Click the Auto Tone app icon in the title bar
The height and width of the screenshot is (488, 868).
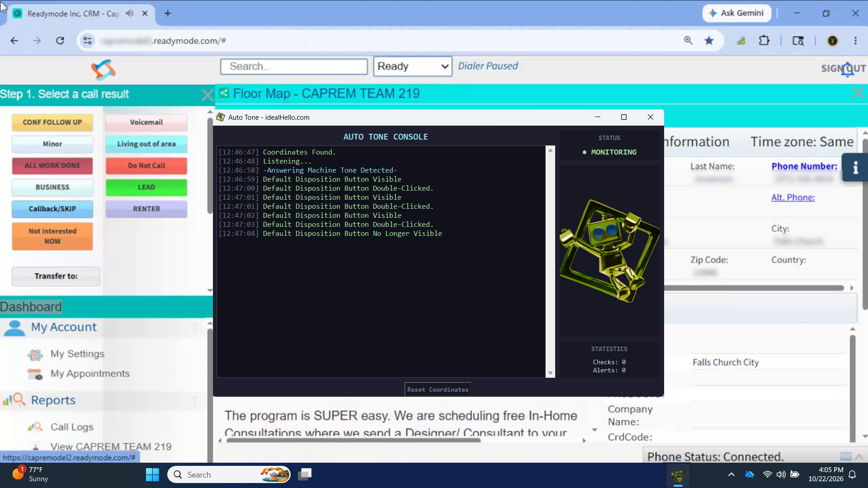[x=221, y=117]
